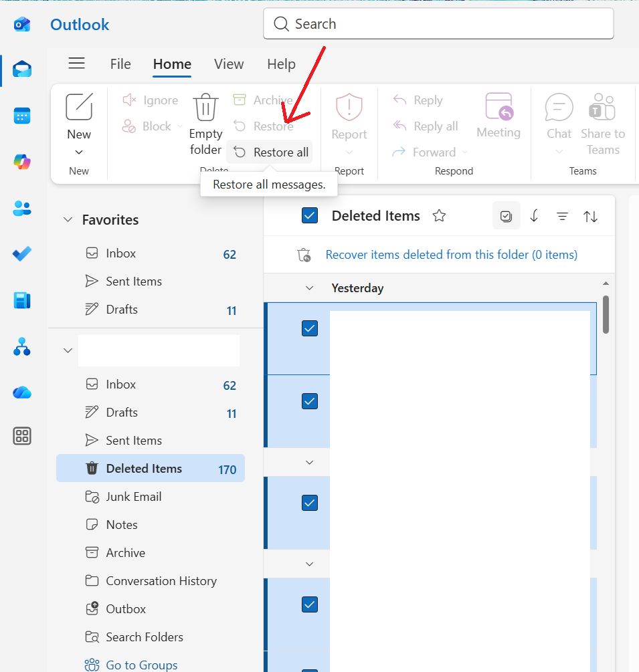Click the jump-to down arrow icon

click(534, 216)
